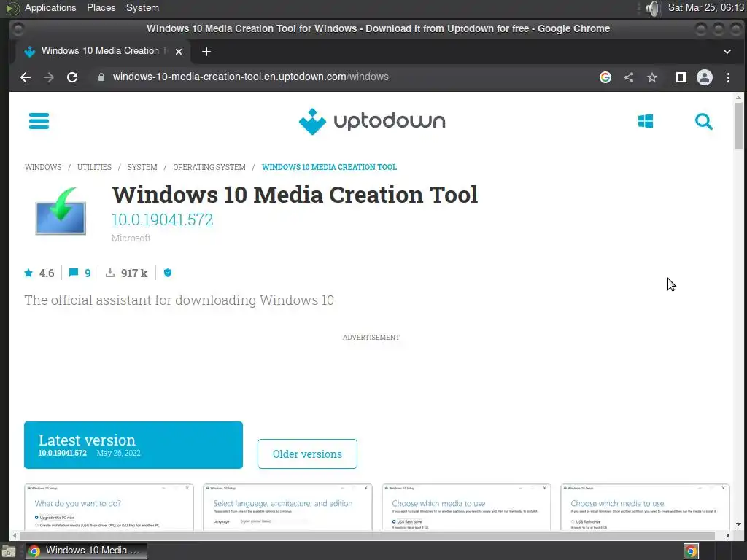The image size is (747, 560).
Task: Click the version number 10.0.19041.572 link
Action: 163,219
